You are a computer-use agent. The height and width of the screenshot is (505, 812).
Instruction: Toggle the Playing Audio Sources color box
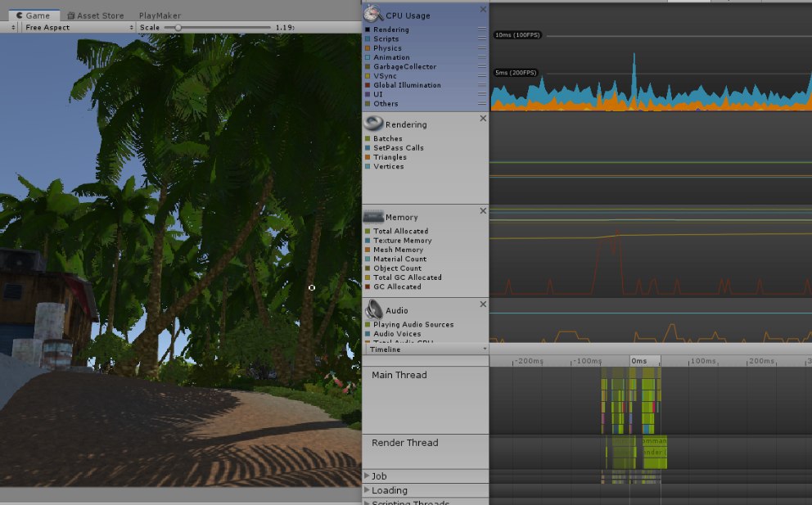click(x=368, y=324)
